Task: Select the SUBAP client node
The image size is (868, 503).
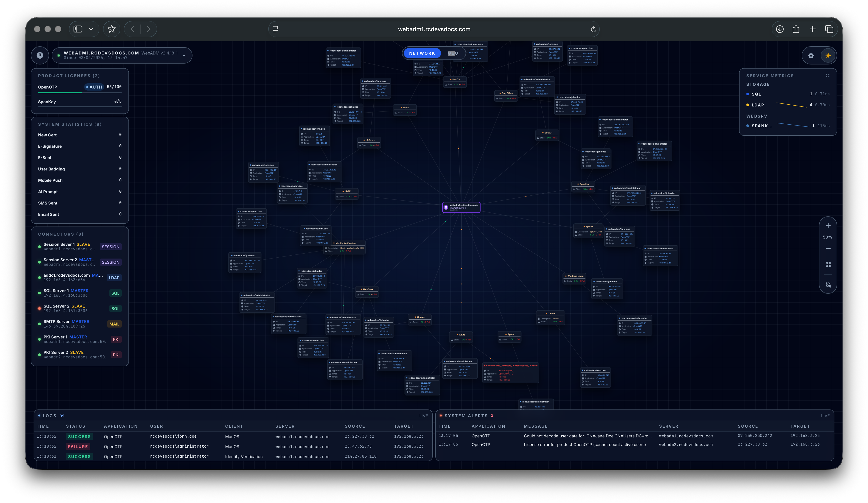Action: click(x=547, y=135)
